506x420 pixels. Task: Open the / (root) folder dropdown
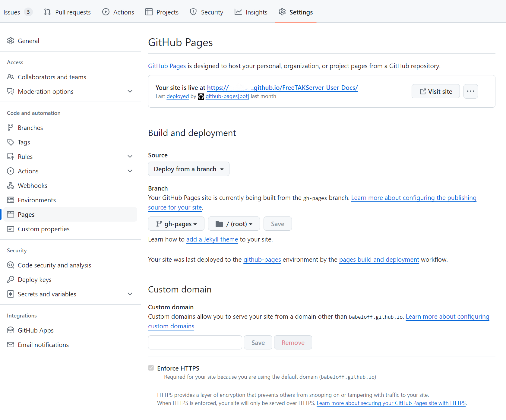(x=234, y=224)
